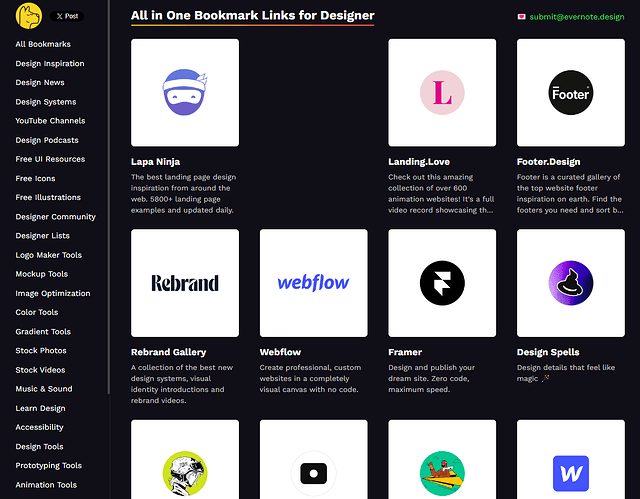Select Free Illustrations category

(x=48, y=197)
